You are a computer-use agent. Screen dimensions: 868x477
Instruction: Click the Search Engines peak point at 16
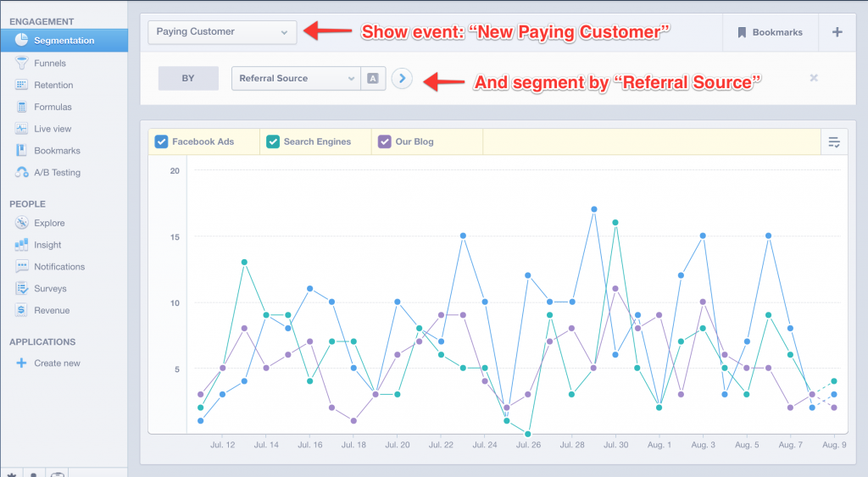pyautogui.click(x=615, y=223)
